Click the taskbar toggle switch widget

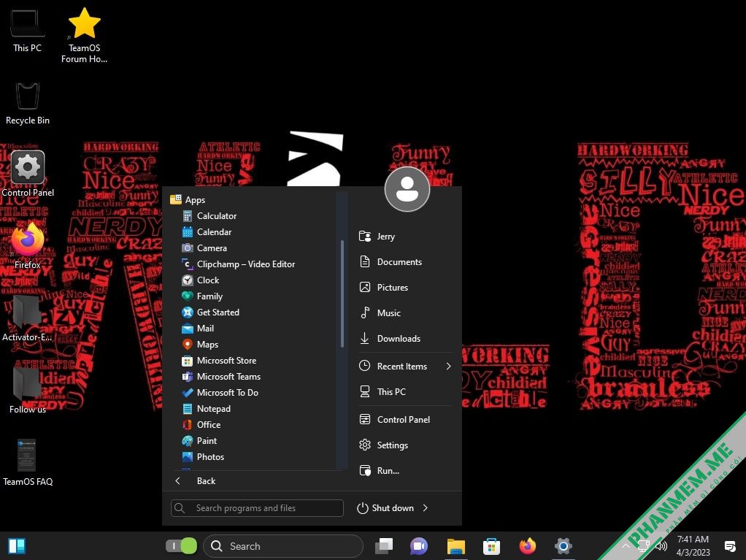181,545
